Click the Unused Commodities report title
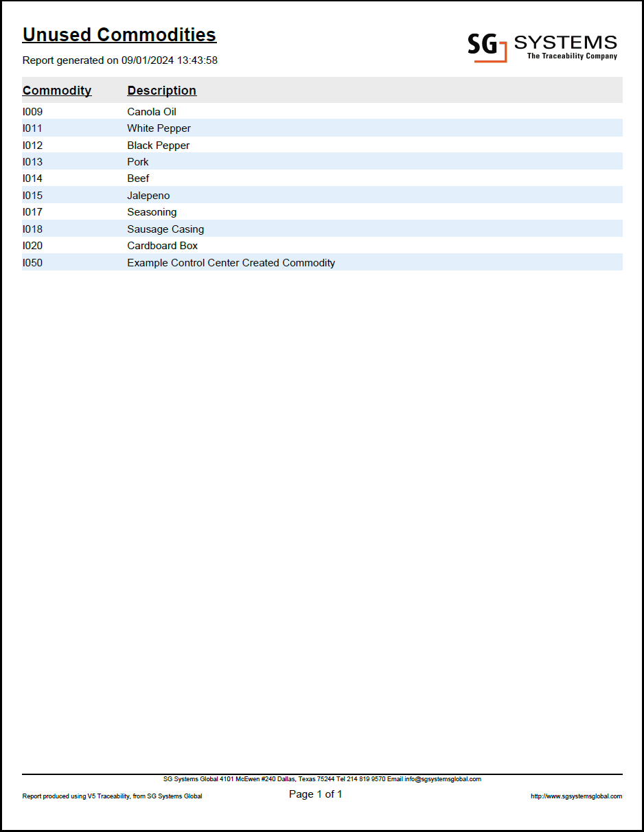Image resolution: width=644 pixels, height=832 pixels. (x=119, y=34)
